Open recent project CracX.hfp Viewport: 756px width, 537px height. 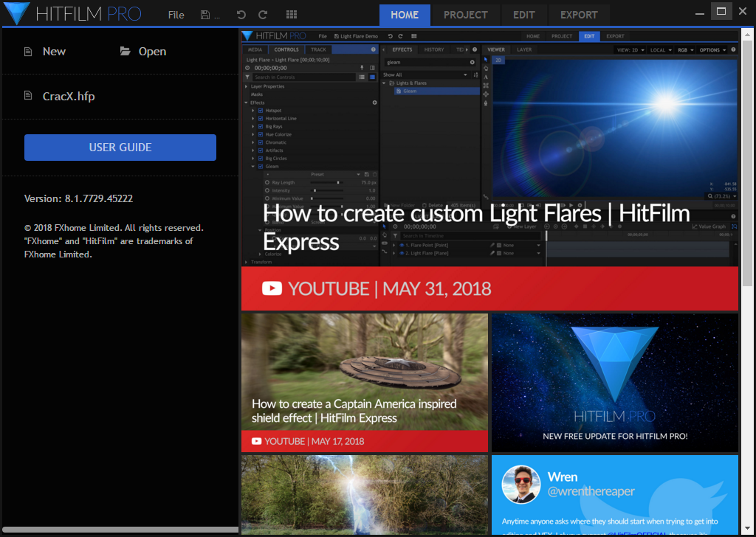(60, 97)
